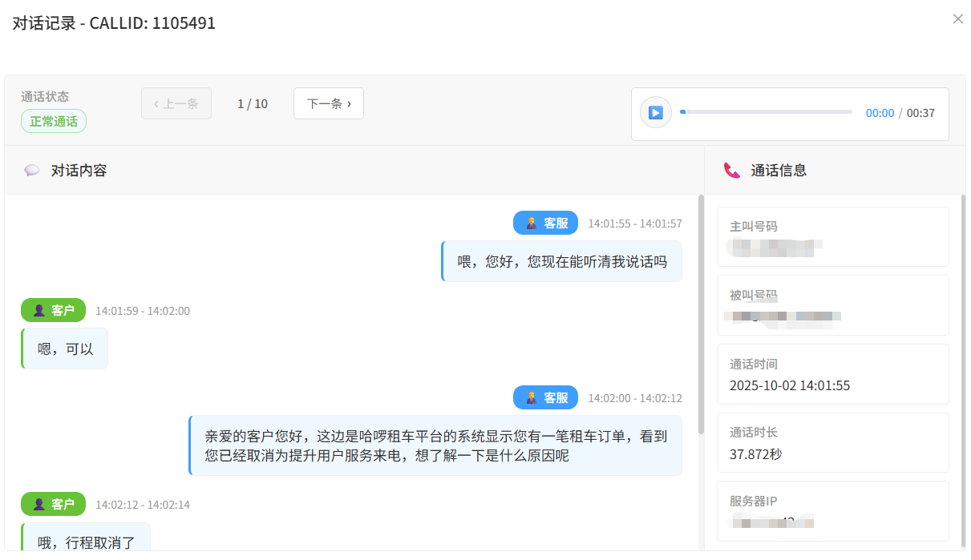The image size is (971, 560).
Task: Click the page counter 1 / 10
Action: pyautogui.click(x=253, y=103)
